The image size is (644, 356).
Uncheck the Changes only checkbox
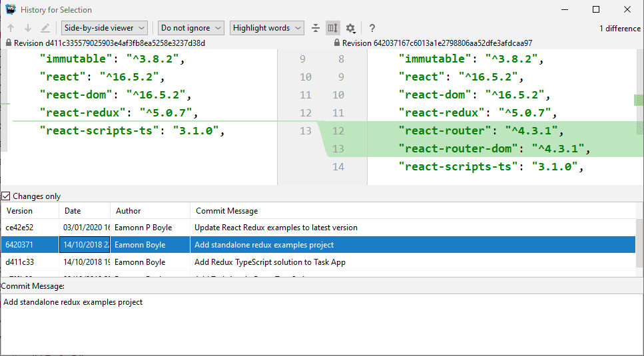point(6,196)
